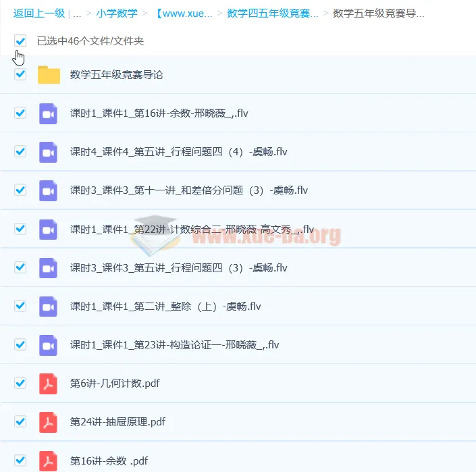Screen dimensions: 476x472
Task: Navigate to 数学四五年级竞赛 breadcrumb
Action: click(x=272, y=13)
